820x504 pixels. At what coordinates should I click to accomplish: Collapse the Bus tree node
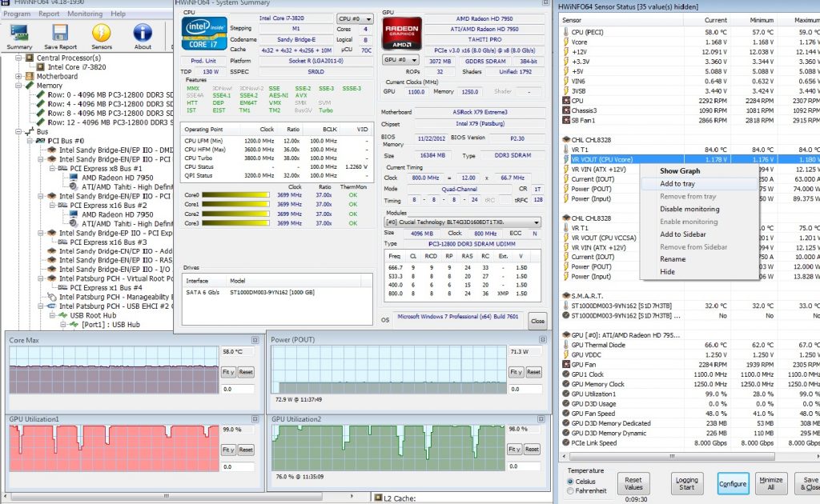point(19,132)
